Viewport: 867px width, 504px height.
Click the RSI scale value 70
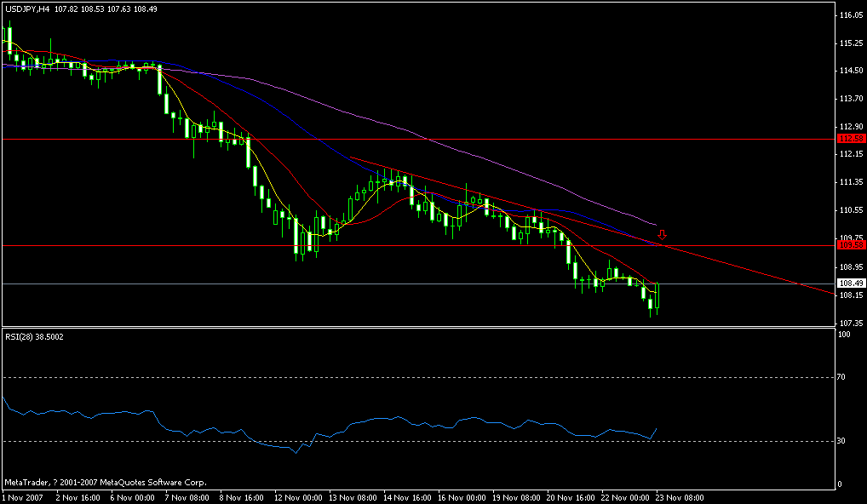click(x=841, y=377)
